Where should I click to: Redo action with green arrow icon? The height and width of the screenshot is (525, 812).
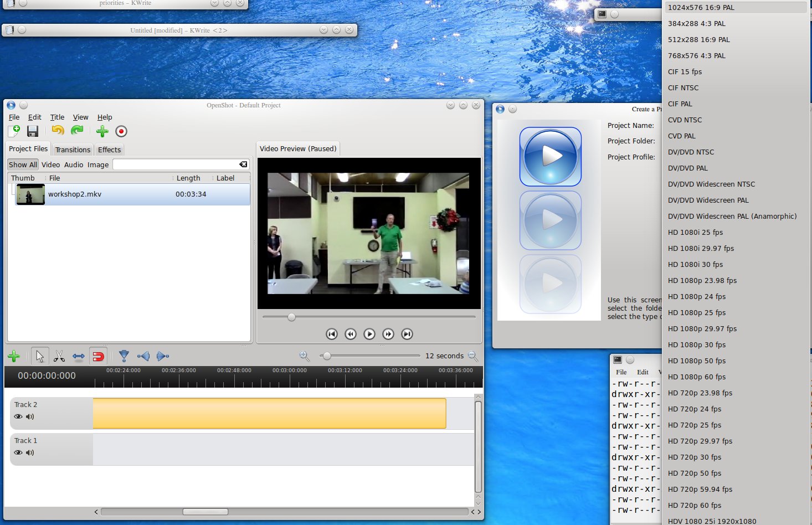coord(77,131)
